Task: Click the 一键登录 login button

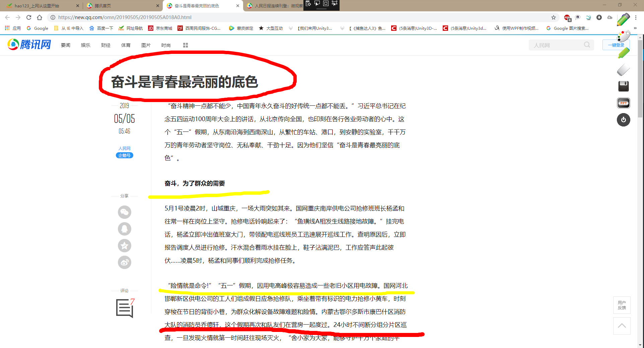Action: tap(616, 45)
